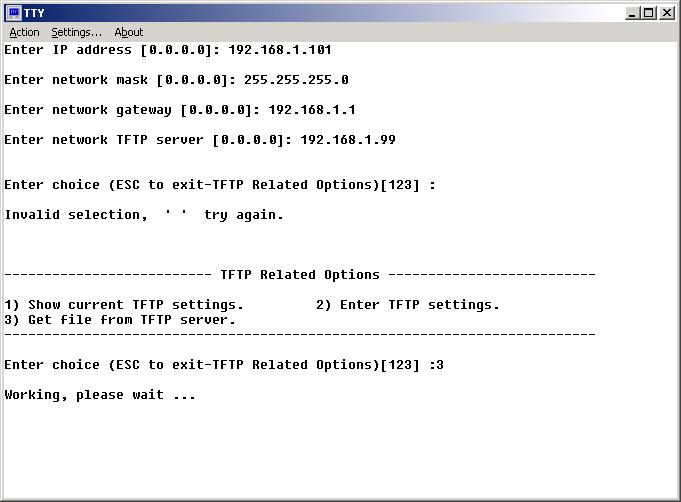Click option '3) Get file from TFTP server'
Image resolution: width=681 pixels, height=502 pixels.
pyautogui.click(x=120, y=320)
